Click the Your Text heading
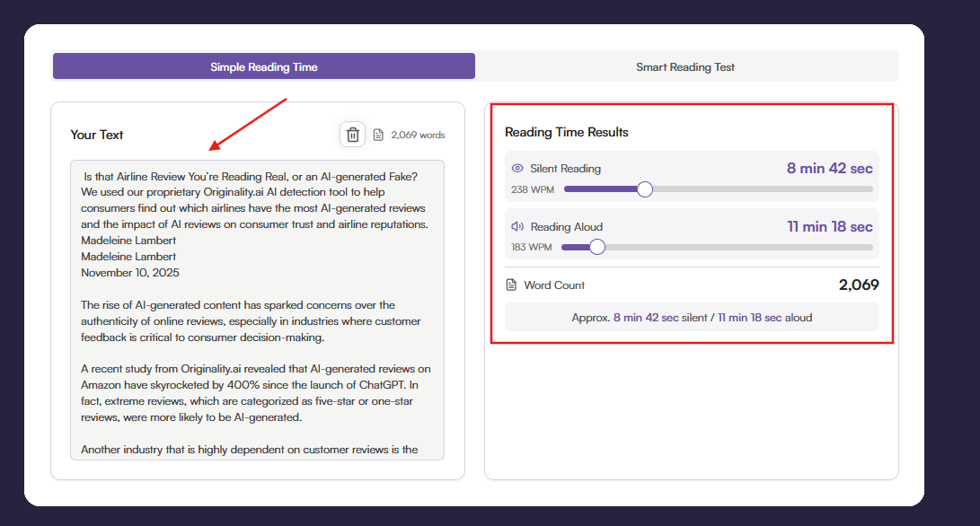Viewport: 980px width, 526px height. coord(96,135)
